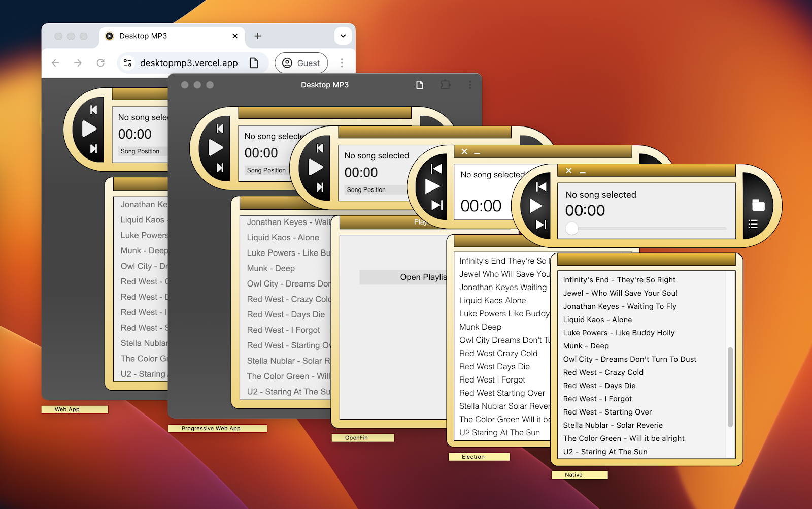The image size is (812, 509).
Task: Open a new browser tab with the plus icon
Action: coord(258,36)
